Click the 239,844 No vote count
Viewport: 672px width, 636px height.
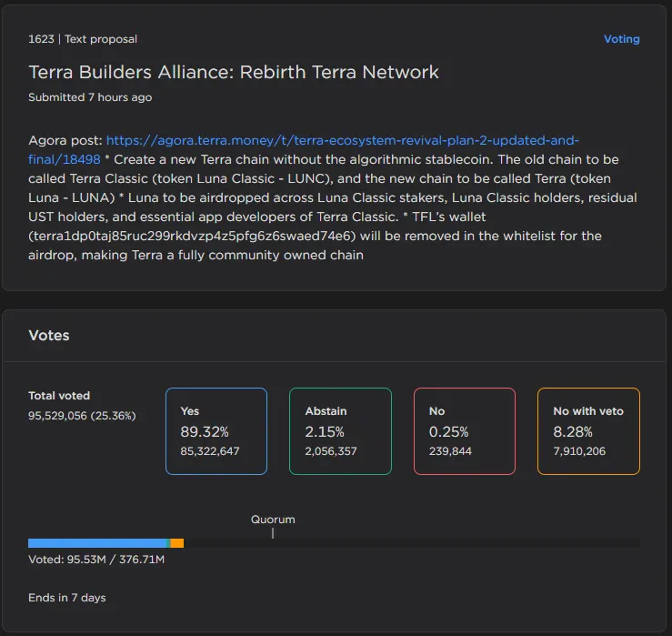pos(450,451)
